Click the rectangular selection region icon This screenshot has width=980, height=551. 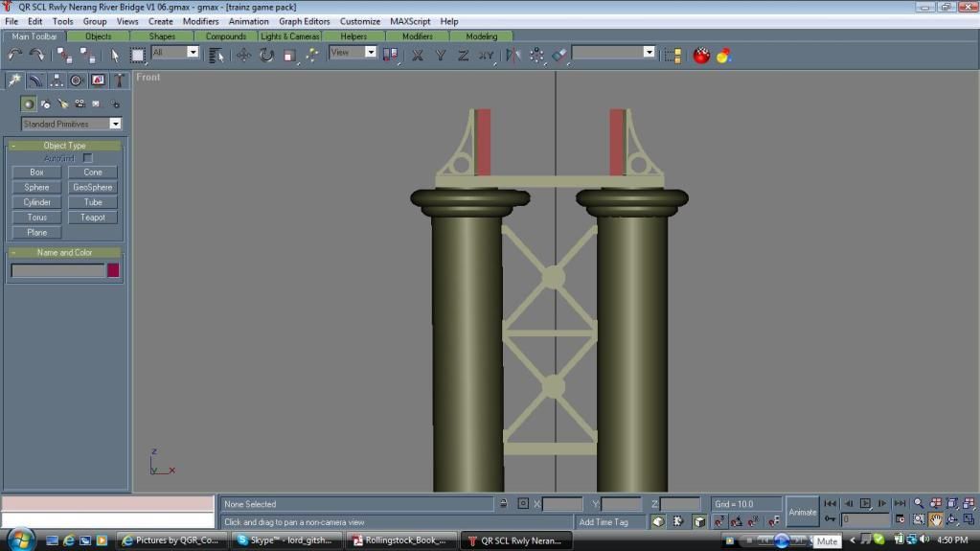pyautogui.click(x=138, y=55)
